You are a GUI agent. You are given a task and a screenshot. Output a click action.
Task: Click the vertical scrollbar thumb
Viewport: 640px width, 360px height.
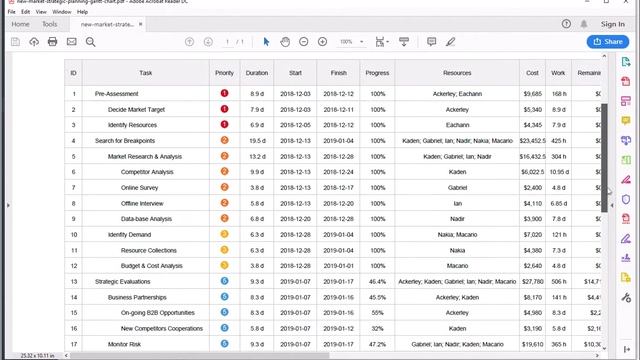tap(604, 158)
